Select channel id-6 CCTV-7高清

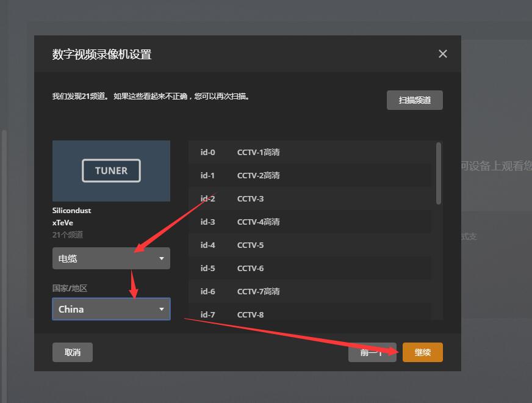point(310,291)
